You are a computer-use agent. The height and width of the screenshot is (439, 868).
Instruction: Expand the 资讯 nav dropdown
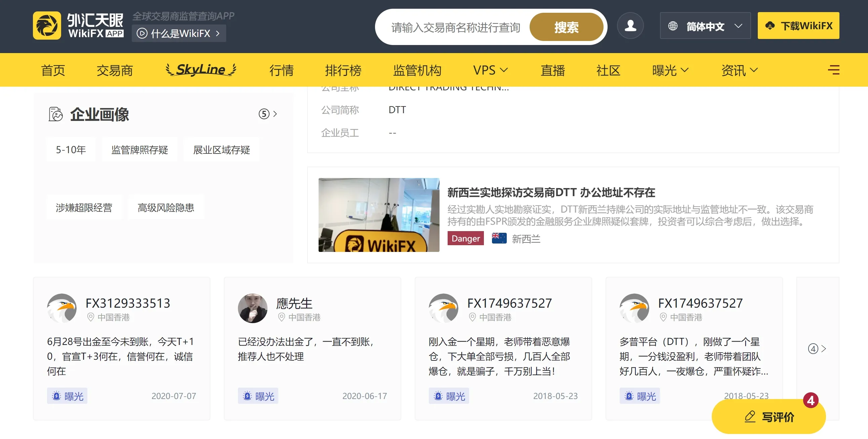pos(739,70)
